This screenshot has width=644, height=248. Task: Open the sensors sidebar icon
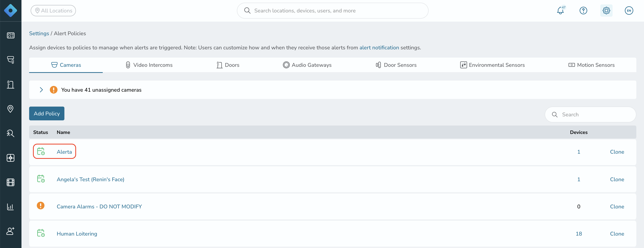point(11,158)
